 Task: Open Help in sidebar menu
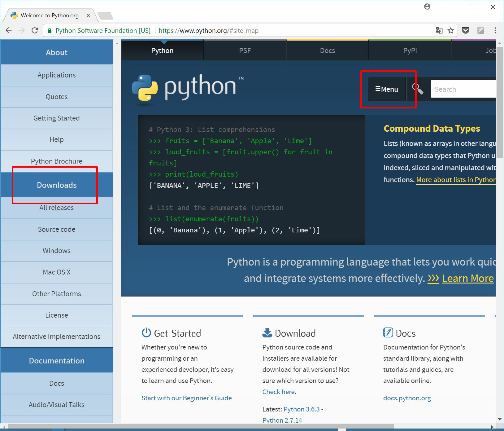tap(57, 139)
